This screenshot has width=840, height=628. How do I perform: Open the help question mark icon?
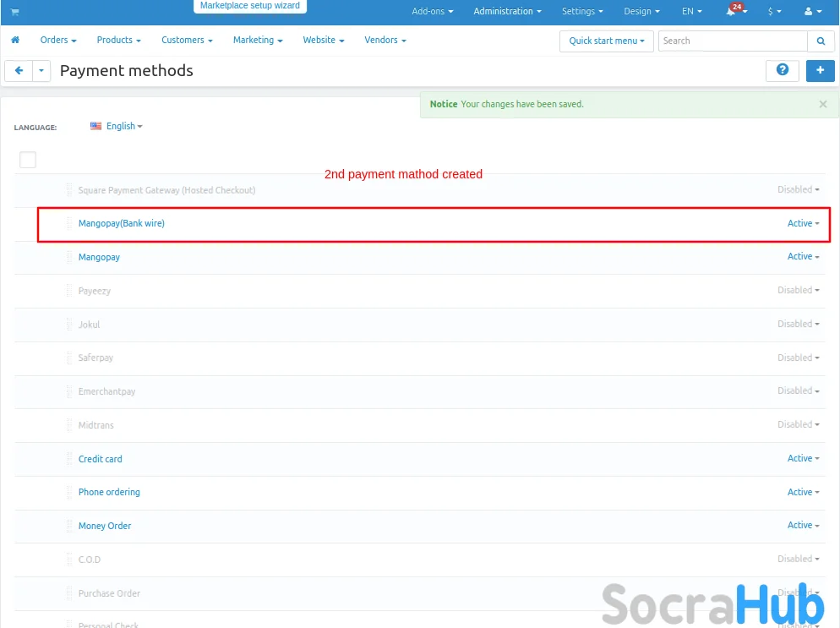coord(782,70)
